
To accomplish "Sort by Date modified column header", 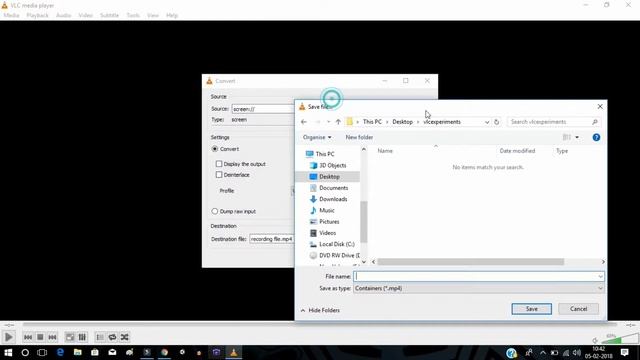I will click(517, 151).
